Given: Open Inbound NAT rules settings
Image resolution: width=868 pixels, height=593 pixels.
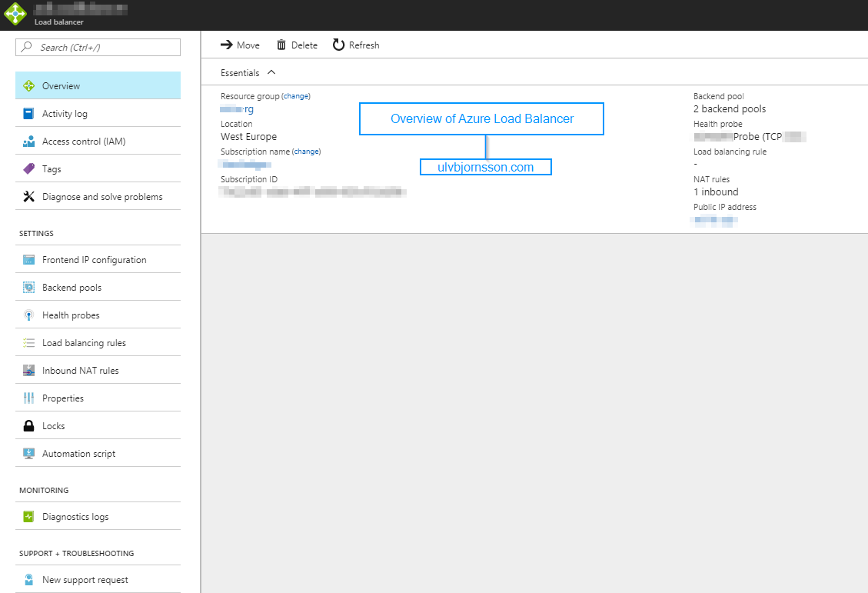Looking at the screenshot, I should [98, 371].
